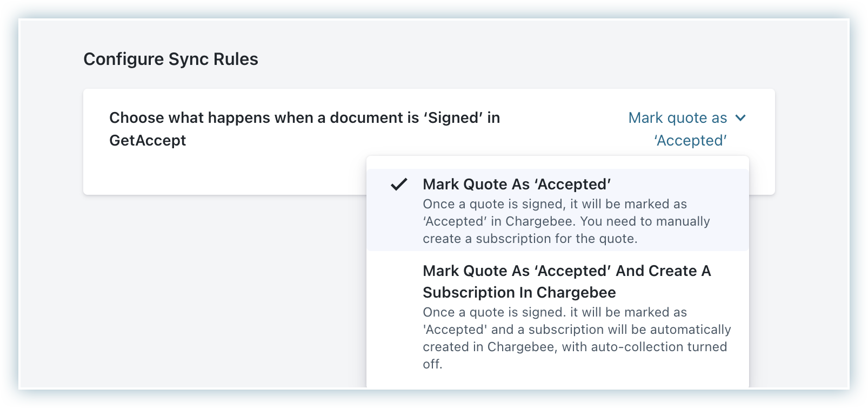Viewport: 868px width, 408px height.
Task: Click 'create a subscription for the quote.' text
Action: [530, 239]
